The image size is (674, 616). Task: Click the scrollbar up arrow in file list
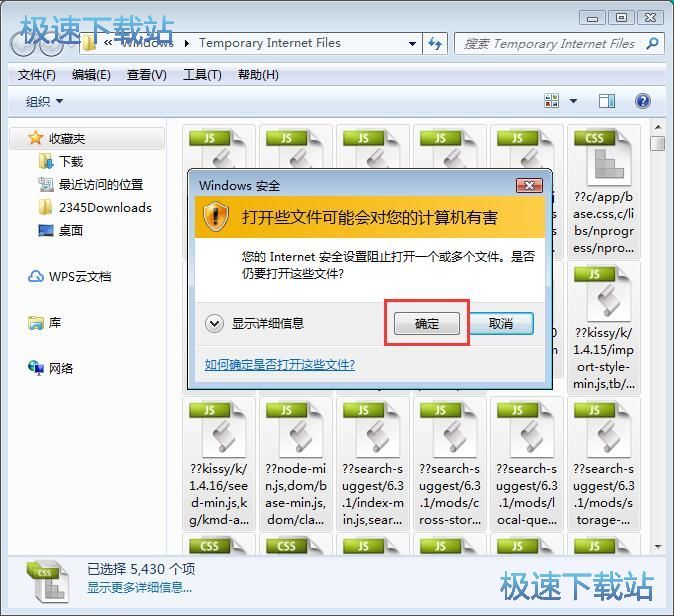pyautogui.click(x=658, y=127)
